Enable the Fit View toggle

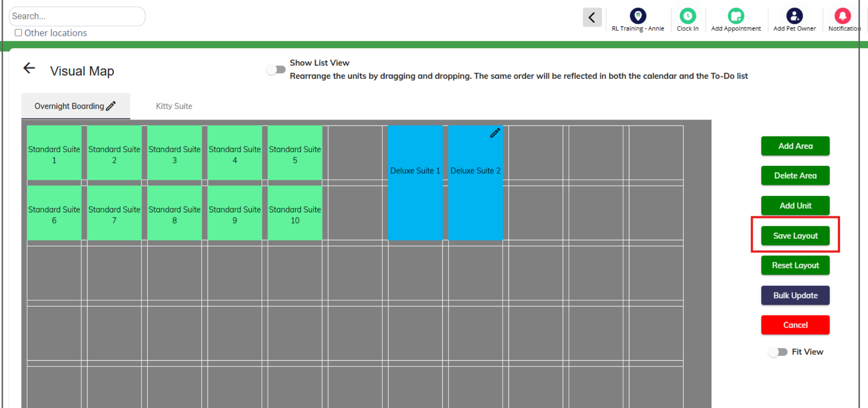pyautogui.click(x=778, y=352)
